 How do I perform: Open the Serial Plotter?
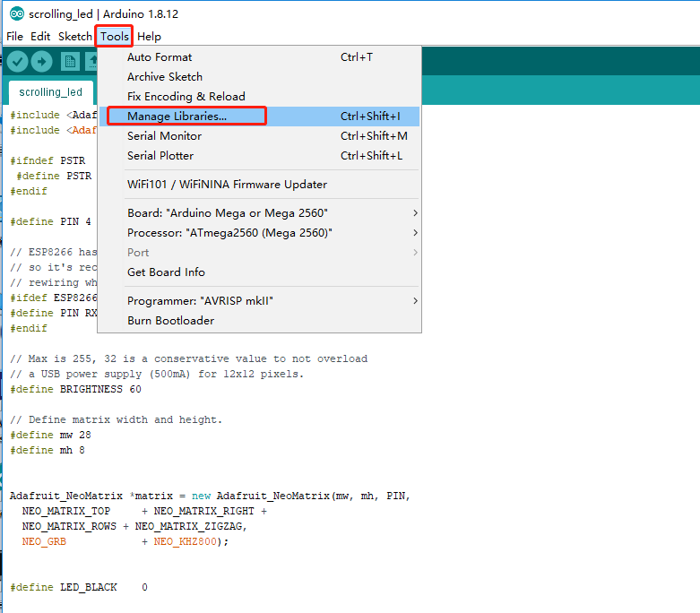coord(259,155)
